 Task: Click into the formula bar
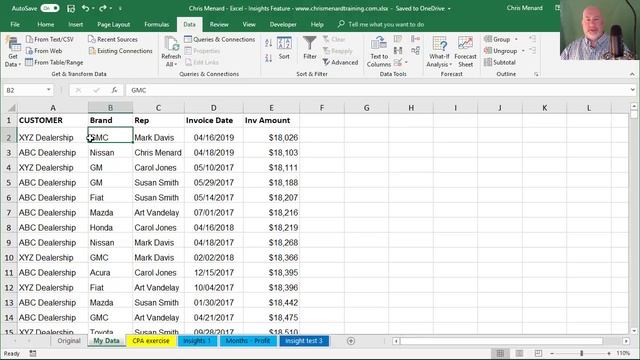coord(378,90)
